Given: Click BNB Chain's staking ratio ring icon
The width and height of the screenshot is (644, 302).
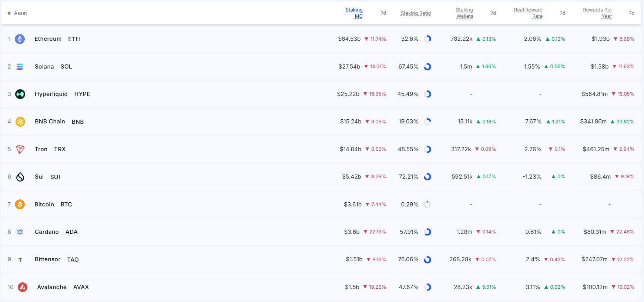Looking at the screenshot, I should (427, 122).
